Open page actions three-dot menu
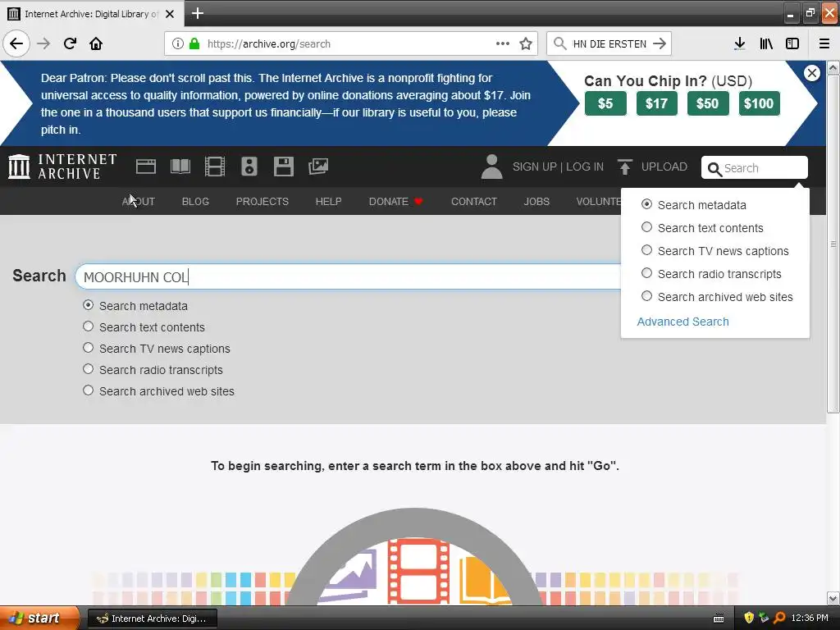840x630 pixels. click(x=503, y=44)
